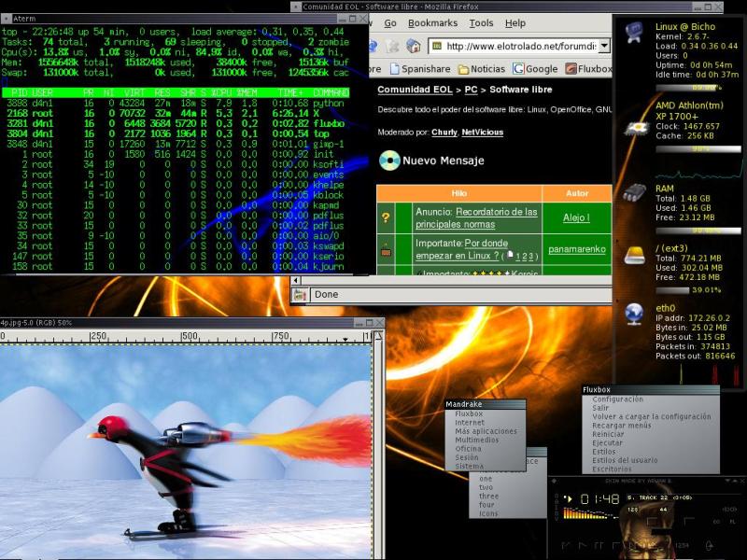This screenshot has height=560, width=747.
Task: Click the Stop loading icon in Firefox
Action: [x=392, y=46]
